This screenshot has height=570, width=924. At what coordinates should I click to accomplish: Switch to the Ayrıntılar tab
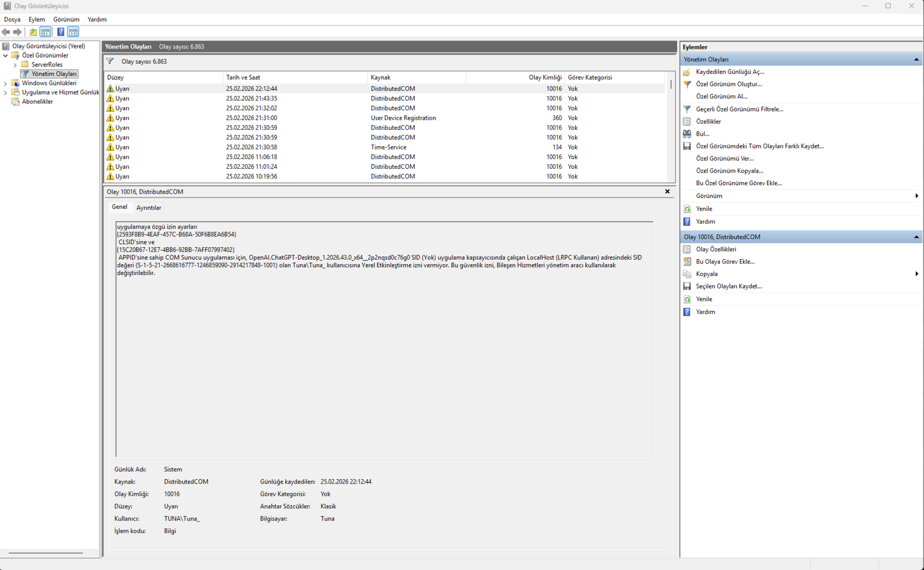[x=149, y=208]
